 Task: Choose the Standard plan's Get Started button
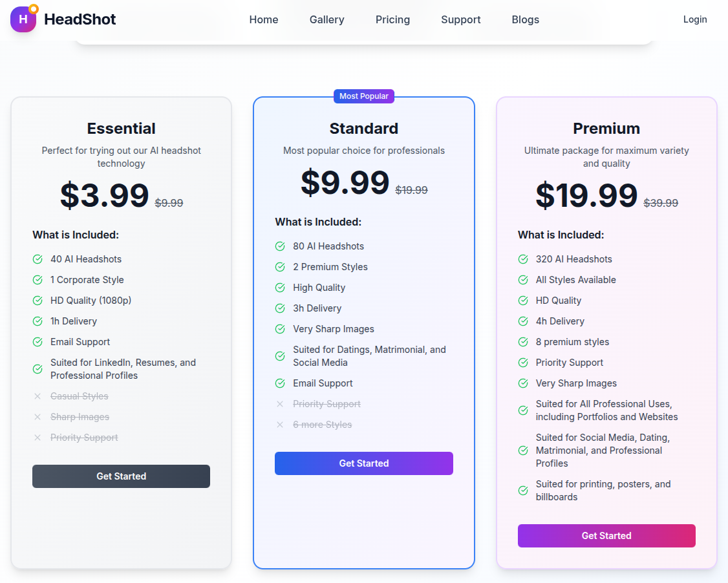point(363,463)
